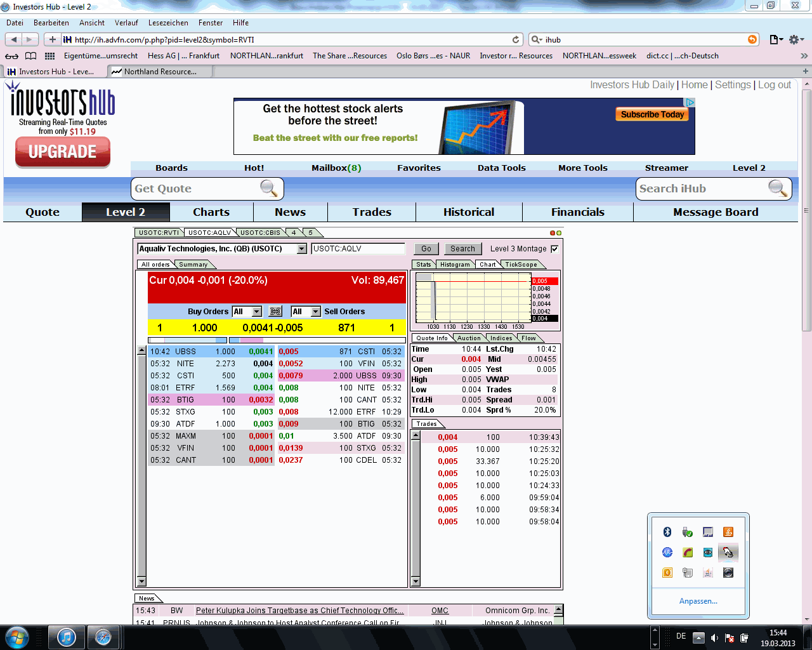Click the orange Java update tray icon
This screenshot has height=650, width=812.
point(728,532)
